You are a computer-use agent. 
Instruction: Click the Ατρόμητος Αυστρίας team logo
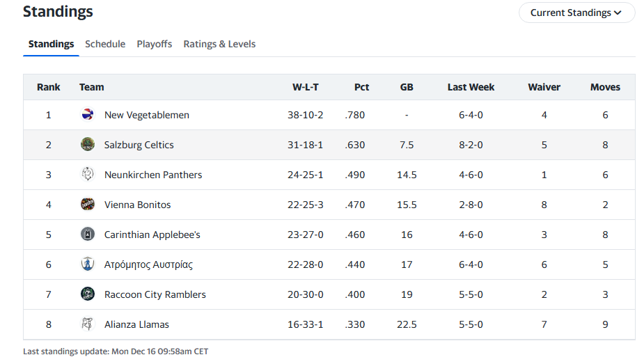coord(88,264)
